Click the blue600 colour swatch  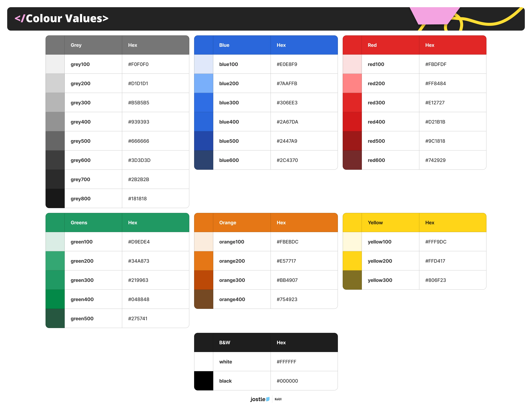click(x=204, y=160)
